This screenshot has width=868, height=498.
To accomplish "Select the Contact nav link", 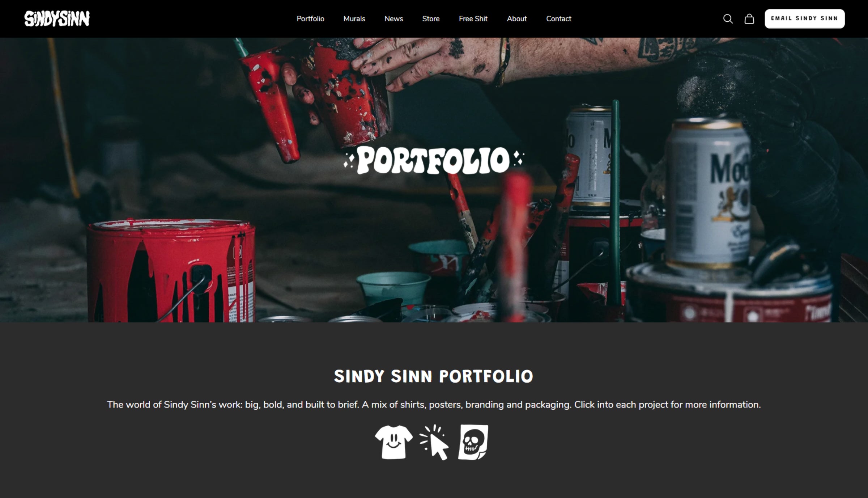I will click(558, 19).
